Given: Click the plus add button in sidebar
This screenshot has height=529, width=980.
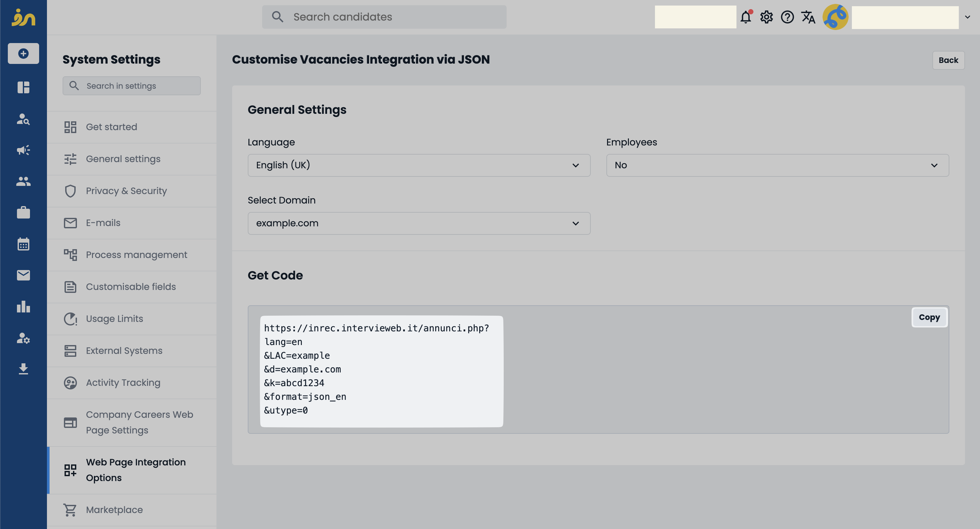Looking at the screenshot, I should tap(23, 53).
